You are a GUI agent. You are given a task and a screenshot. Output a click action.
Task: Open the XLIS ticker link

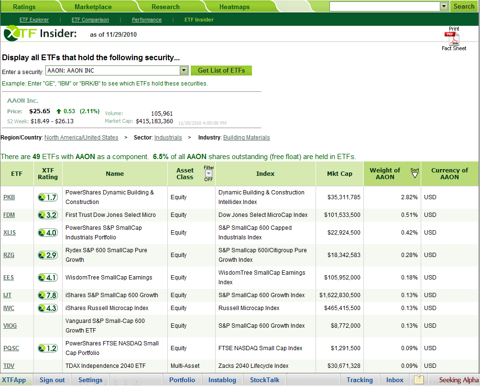9,233
